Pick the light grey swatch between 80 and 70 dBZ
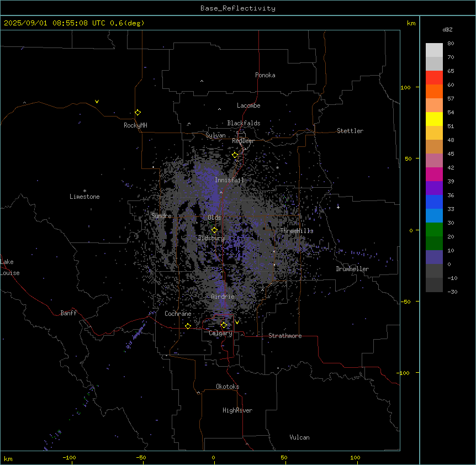The width and height of the screenshot is (476, 465). (434, 50)
